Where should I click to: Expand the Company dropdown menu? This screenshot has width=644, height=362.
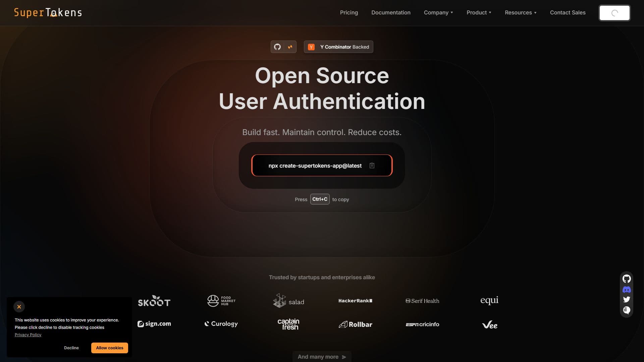pos(438,13)
